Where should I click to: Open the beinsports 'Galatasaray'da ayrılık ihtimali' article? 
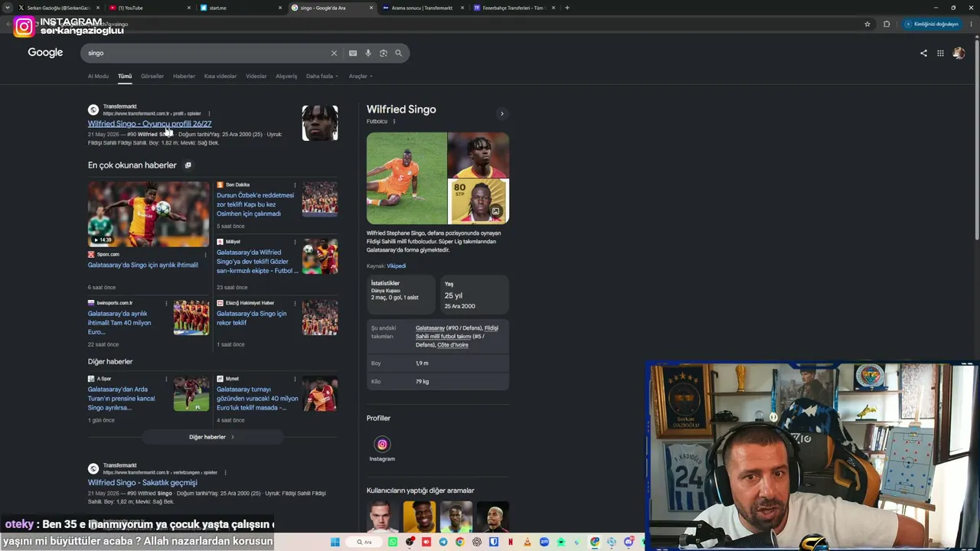coord(119,322)
